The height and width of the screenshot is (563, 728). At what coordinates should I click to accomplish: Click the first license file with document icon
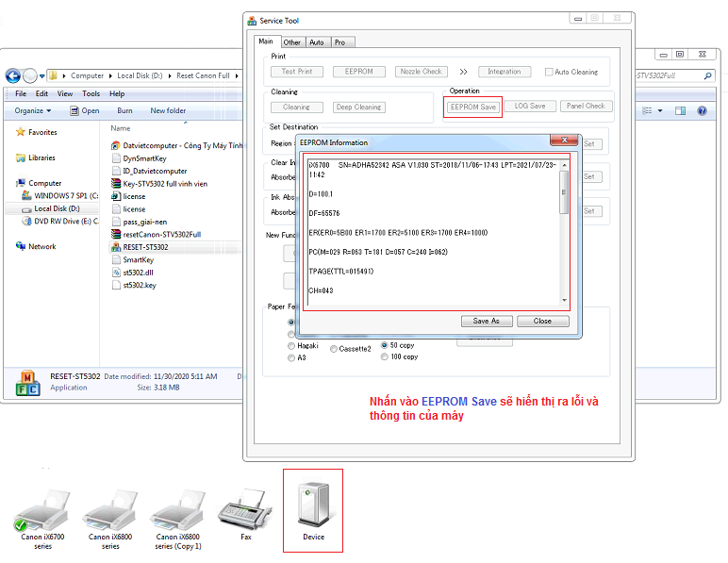[128, 197]
